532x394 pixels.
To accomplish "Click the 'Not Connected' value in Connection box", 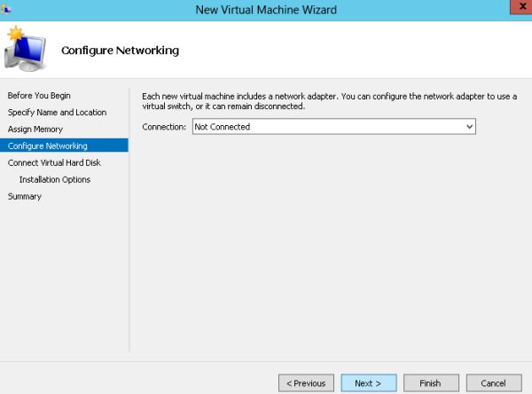I will coord(222,127).
